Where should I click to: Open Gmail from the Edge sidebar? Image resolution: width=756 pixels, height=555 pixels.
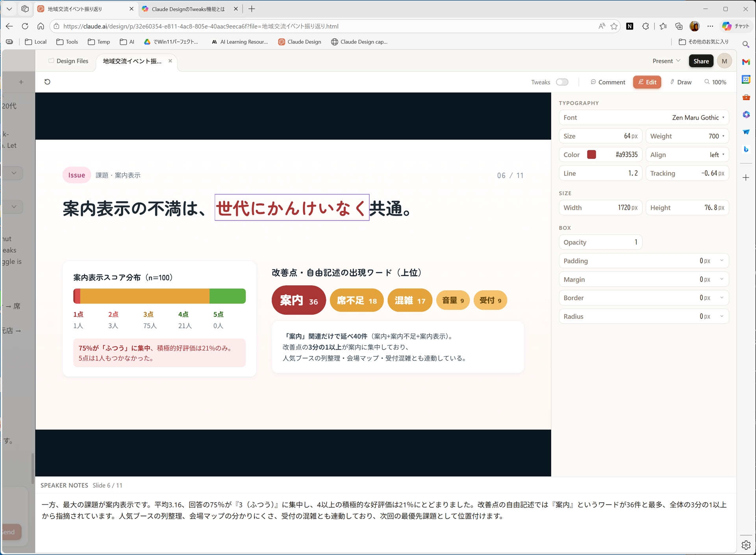[746, 62]
